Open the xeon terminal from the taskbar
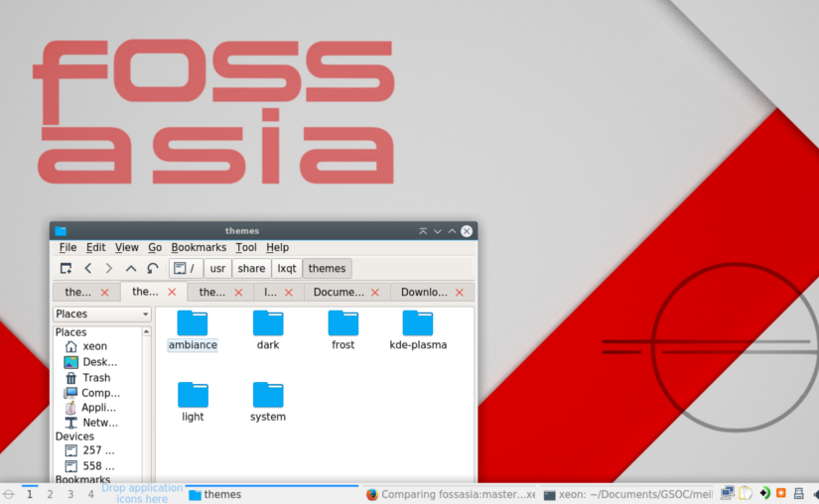 point(627,495)
